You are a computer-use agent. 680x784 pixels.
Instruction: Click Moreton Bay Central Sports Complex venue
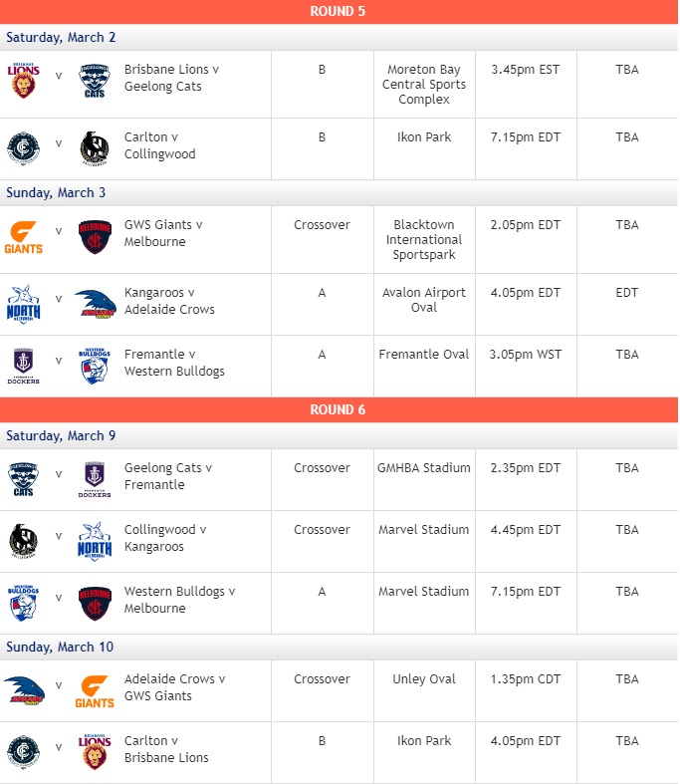(x=424, y=85)
